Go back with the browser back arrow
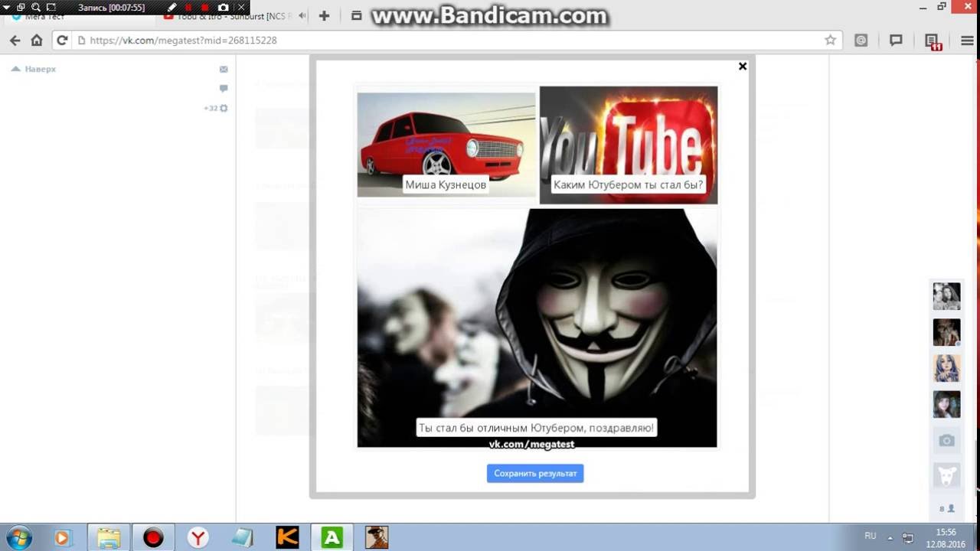The height and width of the screenshot is (551, 980). 15,41
